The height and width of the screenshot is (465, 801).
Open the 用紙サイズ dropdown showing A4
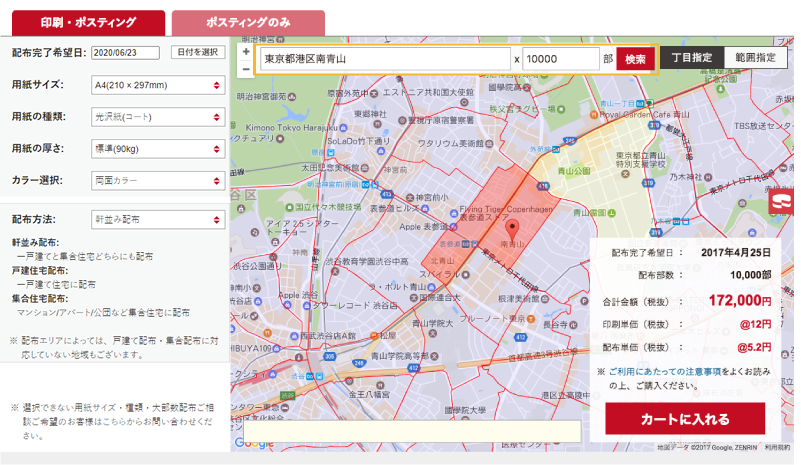click(x=157, y=86)
